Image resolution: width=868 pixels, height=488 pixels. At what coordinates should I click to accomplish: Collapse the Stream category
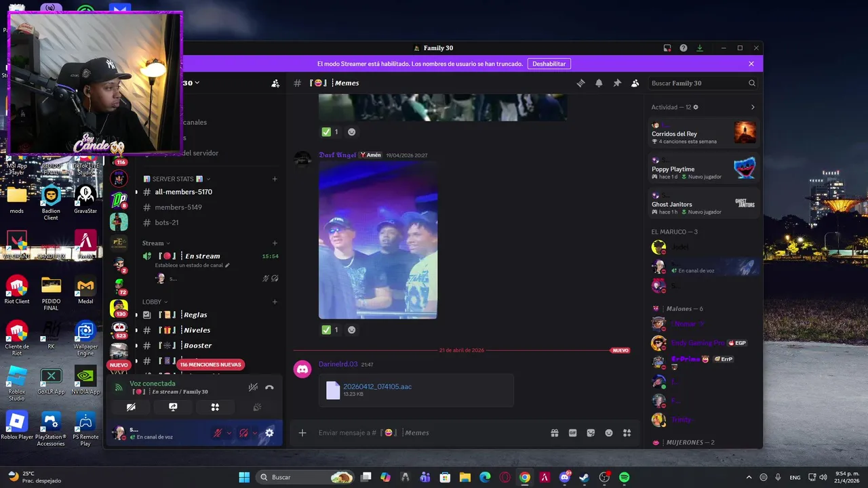click(x=156, y=243)
